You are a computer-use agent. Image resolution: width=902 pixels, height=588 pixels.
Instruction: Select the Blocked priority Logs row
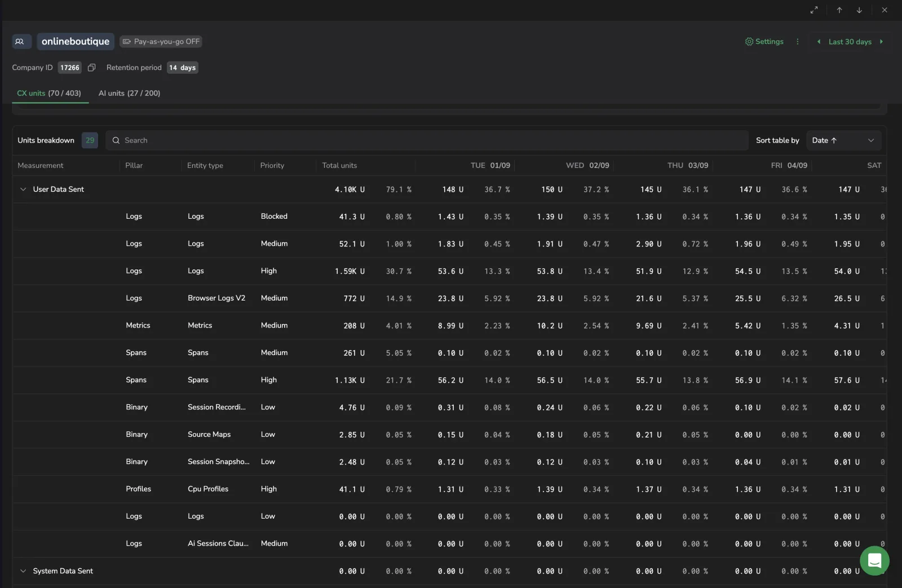click(449, 216)
